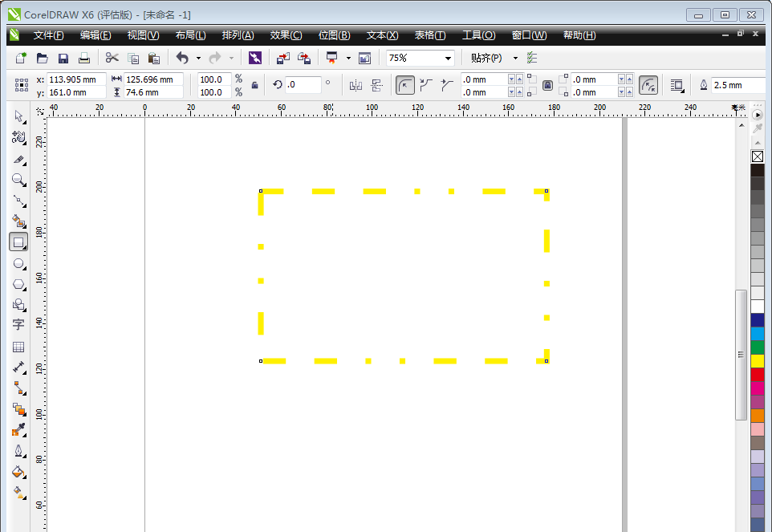Enable chamfered corner style
Viewport: 772px width, 532px height.
[447, 85]
